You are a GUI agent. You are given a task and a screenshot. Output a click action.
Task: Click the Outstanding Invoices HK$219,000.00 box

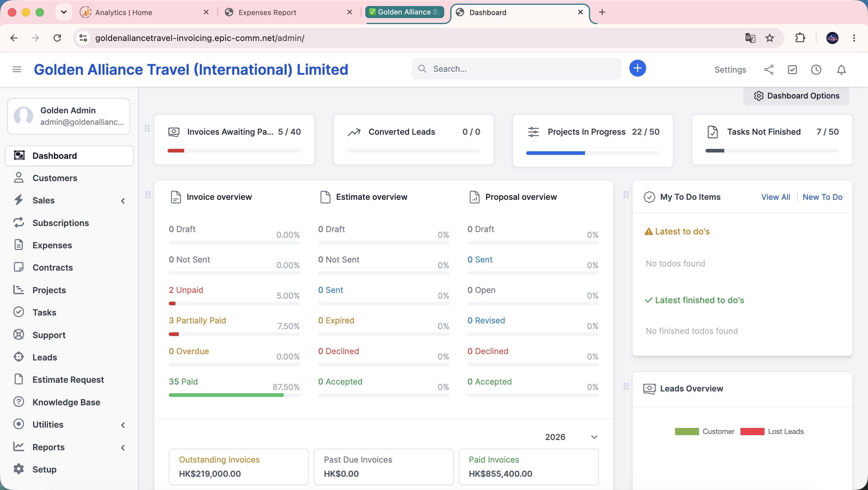pyautogui.click(x=239, y=467)
